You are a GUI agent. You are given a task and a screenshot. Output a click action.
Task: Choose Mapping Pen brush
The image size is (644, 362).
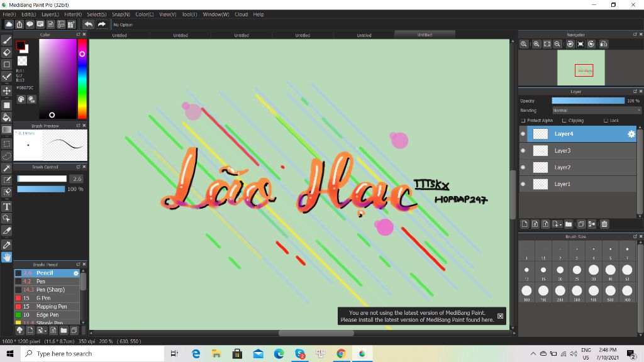pyautogui.click(x=47, y=307)
